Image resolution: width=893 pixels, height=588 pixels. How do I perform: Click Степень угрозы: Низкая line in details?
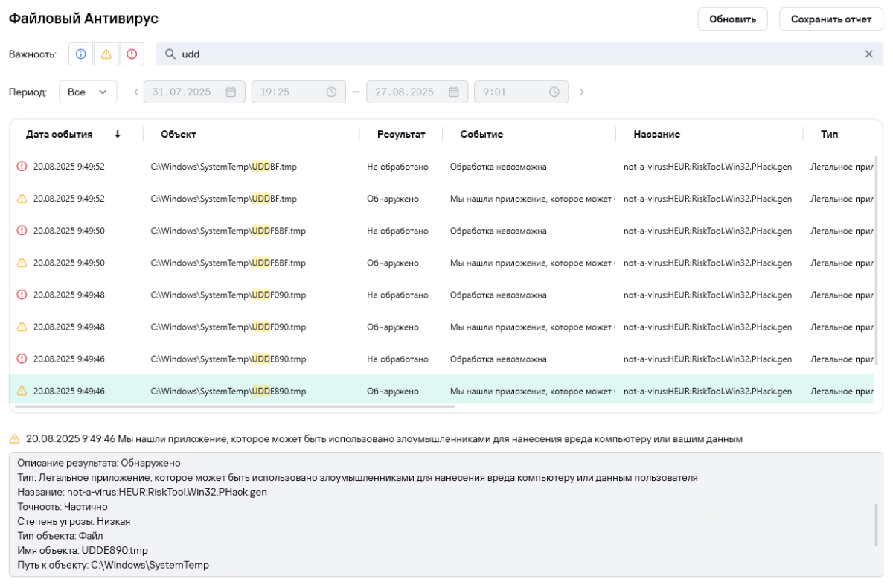[74, 521]
